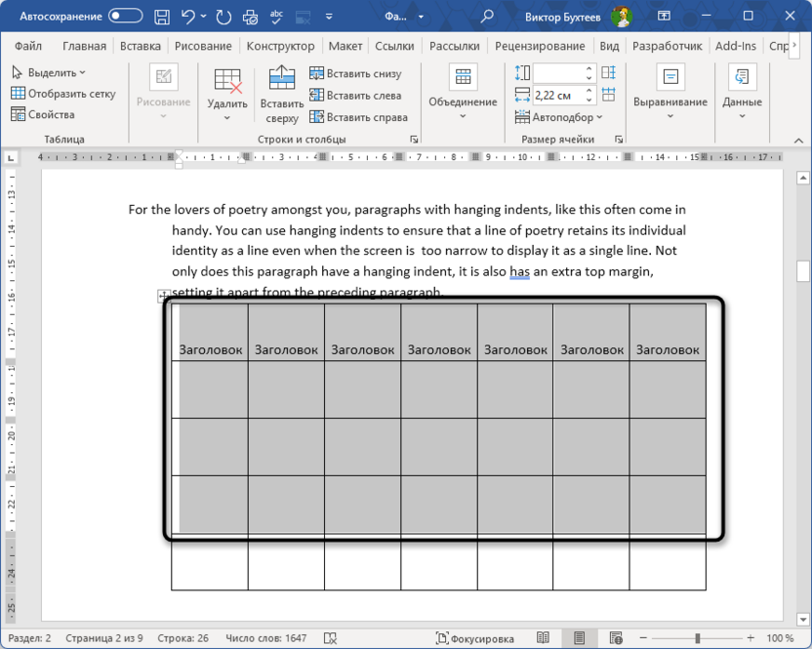
Task: Click the row height input field
Action: pyautogui.click(x=558, y=73)
